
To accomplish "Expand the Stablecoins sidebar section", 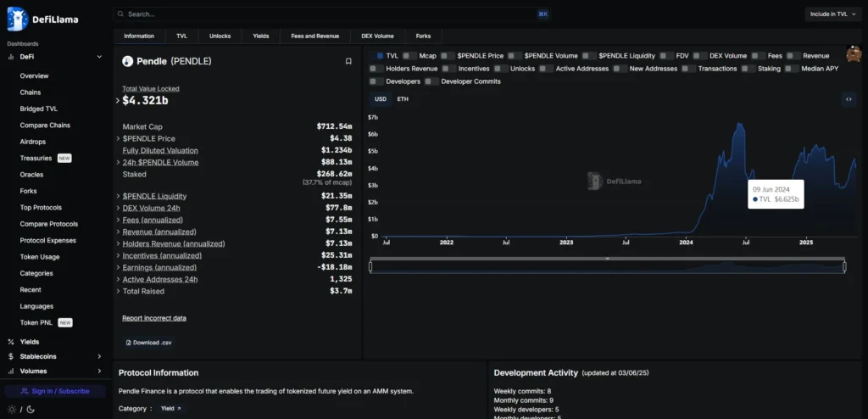I will coord(99,356).
